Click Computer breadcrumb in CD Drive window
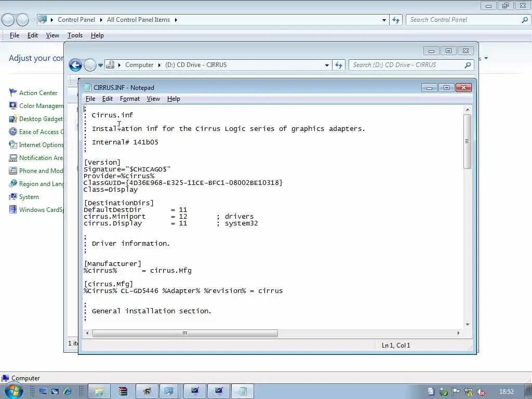Viewport: 532px width, 399px height. pos(139,65)
